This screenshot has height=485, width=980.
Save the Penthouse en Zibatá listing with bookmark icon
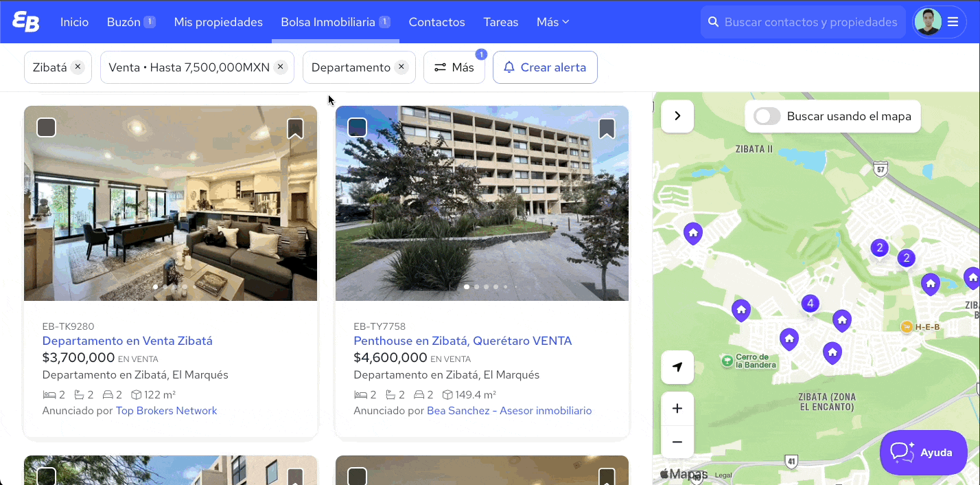(607, 128)
